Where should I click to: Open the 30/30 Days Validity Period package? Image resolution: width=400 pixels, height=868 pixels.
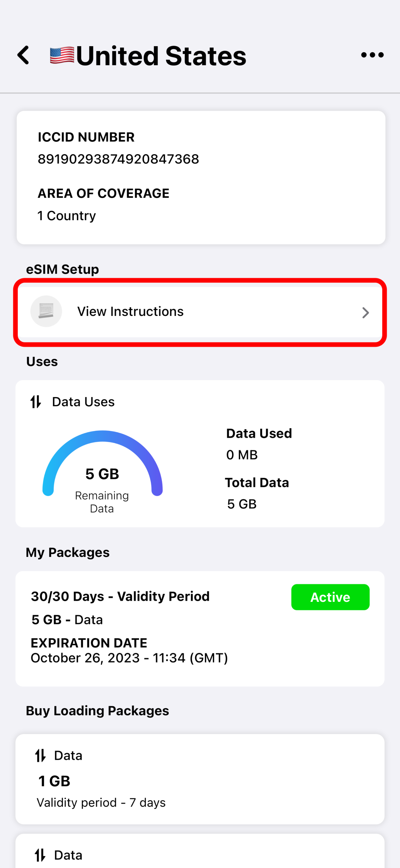pos(200,629)
